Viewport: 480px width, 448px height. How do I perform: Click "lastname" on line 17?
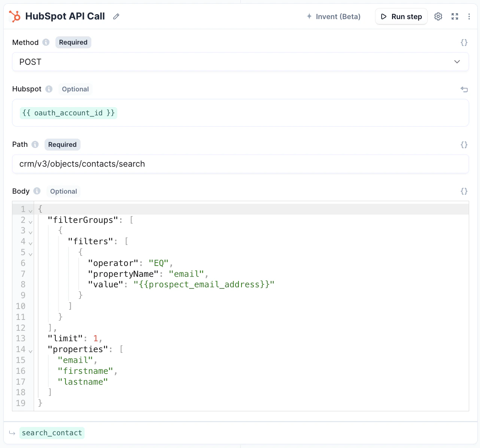click(x=83, y=382)
